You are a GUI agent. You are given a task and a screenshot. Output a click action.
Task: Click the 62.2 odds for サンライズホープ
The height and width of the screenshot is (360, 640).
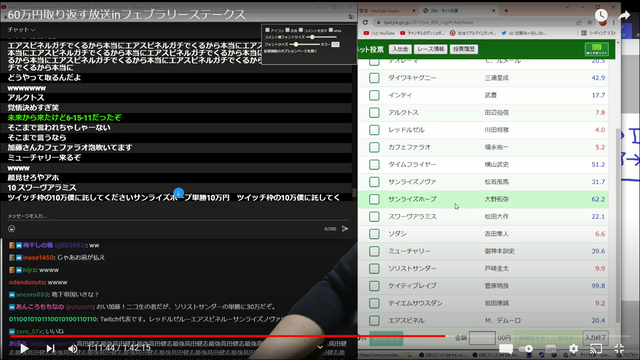[x=598, y=199]
